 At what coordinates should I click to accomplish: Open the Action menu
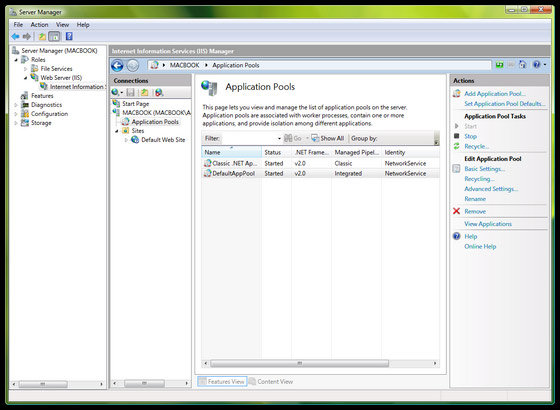click(x=39, y=25)
